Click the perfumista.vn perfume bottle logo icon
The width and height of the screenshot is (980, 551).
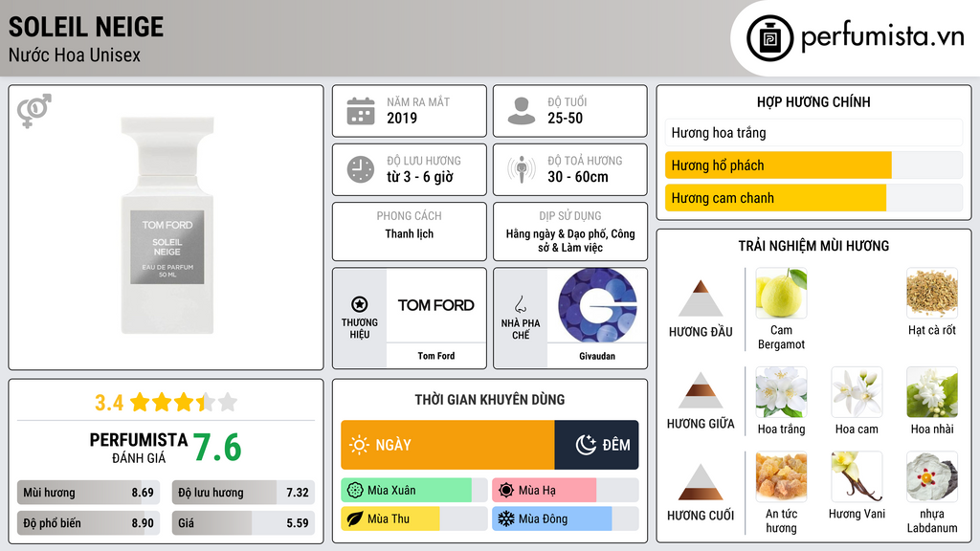click(x=769, y=38)
